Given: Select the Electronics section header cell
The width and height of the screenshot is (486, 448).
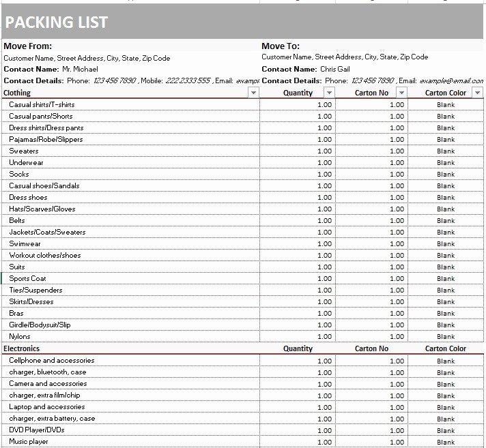Looking at the screenshot, I should 131,348.
